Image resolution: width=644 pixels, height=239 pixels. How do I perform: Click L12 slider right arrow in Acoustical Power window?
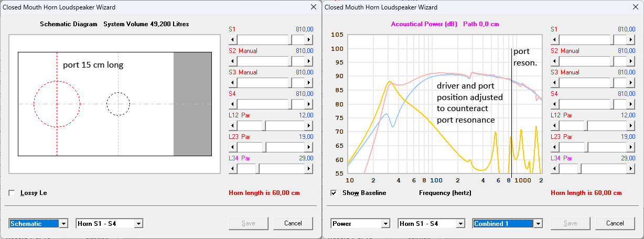[x=630, y=126]
